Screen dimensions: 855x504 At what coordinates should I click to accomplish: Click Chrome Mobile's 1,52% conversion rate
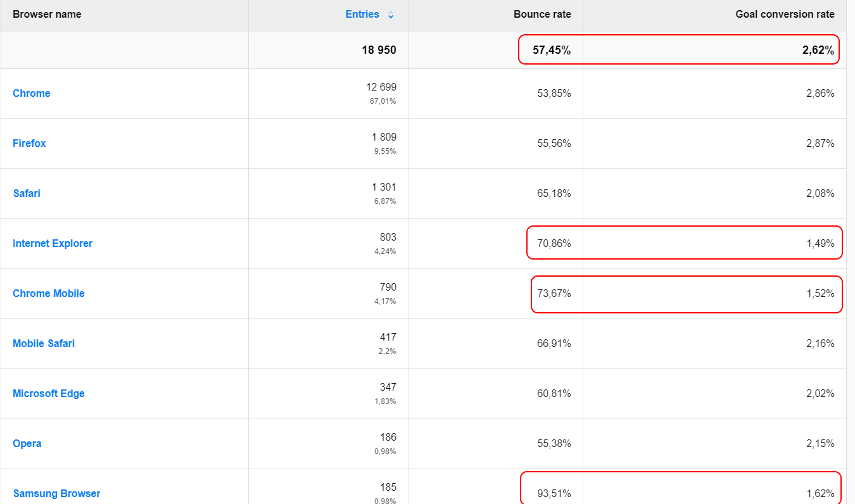pos(820,293)
